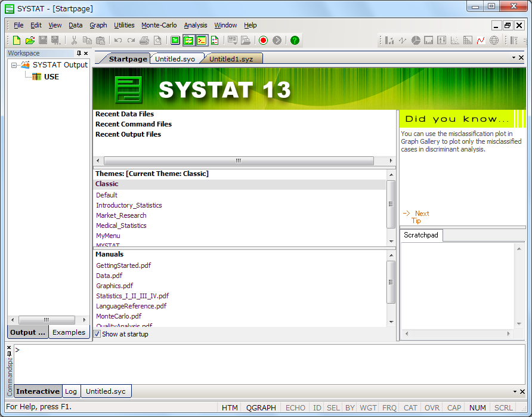The image size is (532, 417).
Task: Open the Graph menu
Action: tap(98, 25)
